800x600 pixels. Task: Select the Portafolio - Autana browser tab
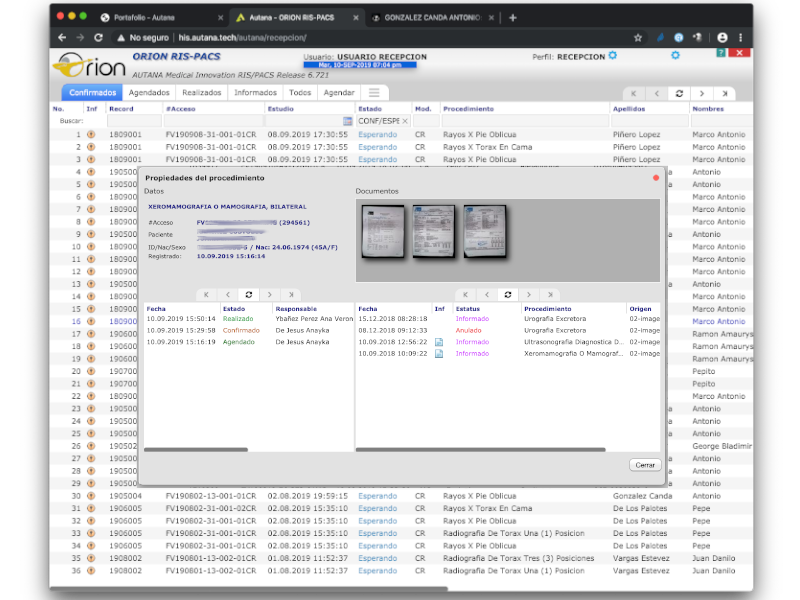click(145, 18)
